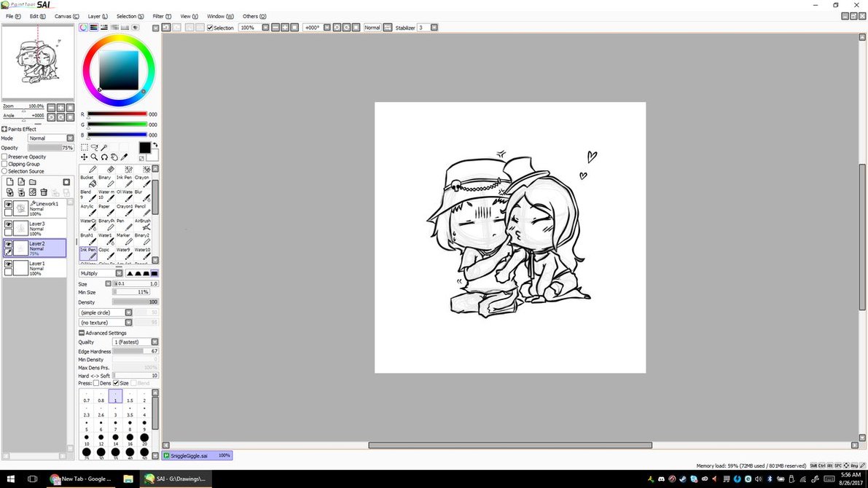Open the simple circle shape dropdown
The height and width of the screenshot is (488, 868).
(x=106, y=312)
